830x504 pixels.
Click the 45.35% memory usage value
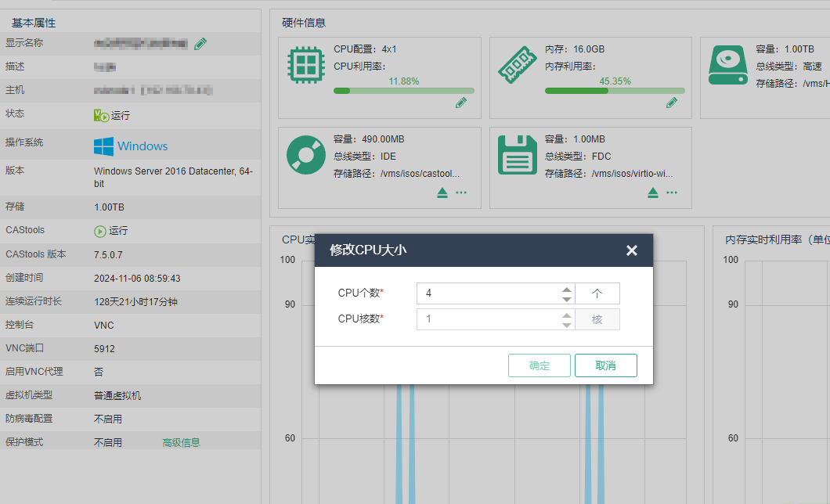[615, 81]
